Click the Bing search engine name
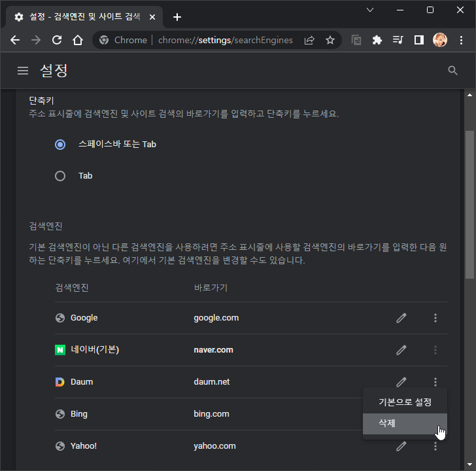Image resolution: width=476 pixels, height=471 pixels. (79, 414)
